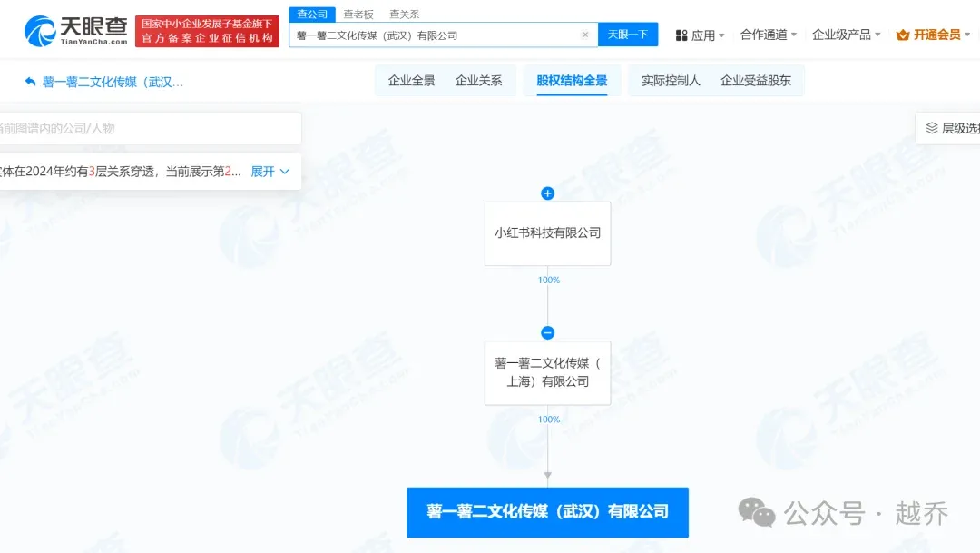Open the 企业级产品 dropdown
Viewport: 980px width, 553px height.
tap(847, 35)
